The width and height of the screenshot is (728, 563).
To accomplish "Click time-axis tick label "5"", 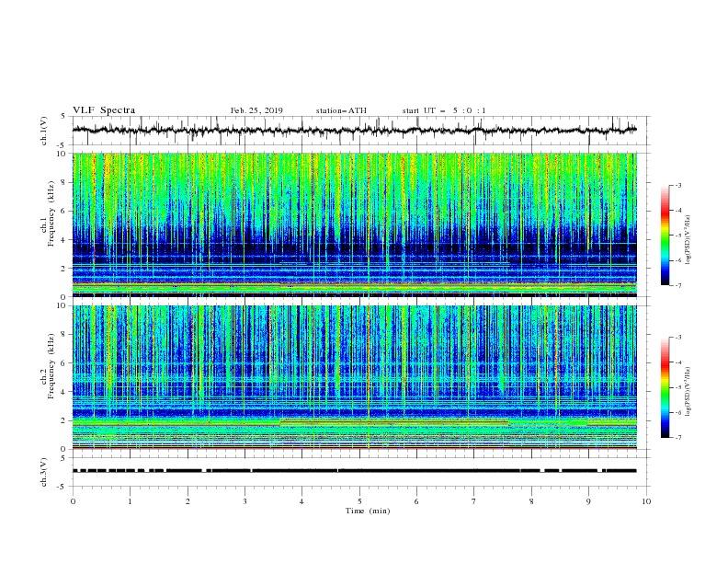I will pos(359,501).
